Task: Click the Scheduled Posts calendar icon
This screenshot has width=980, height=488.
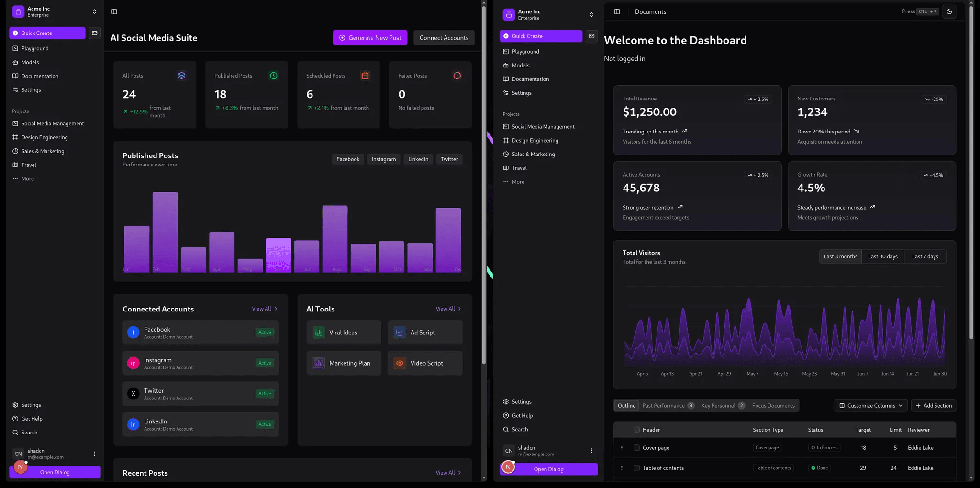Action: pos(365,76)
